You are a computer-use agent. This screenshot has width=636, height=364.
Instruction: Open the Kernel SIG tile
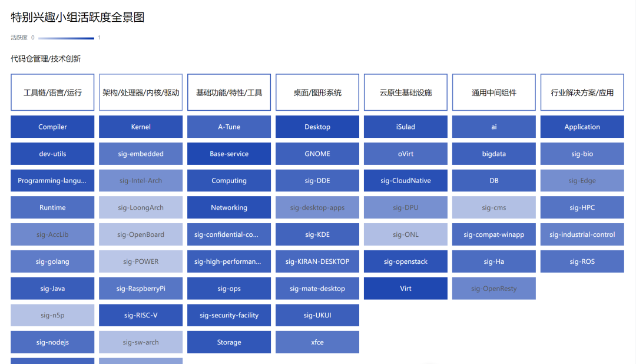pos(141,127)
